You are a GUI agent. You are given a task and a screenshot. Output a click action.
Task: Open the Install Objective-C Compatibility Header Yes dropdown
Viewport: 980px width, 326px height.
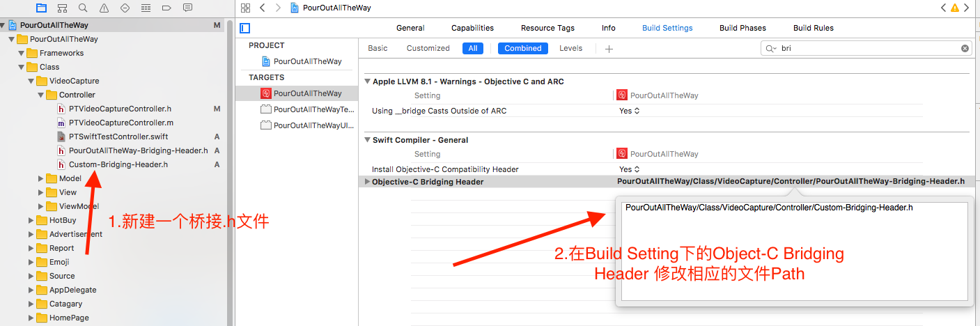[x=629, y=169]
